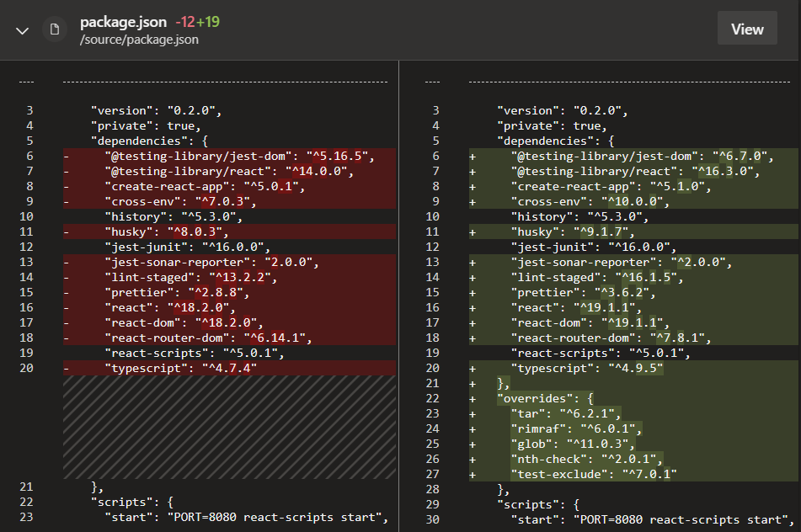Click the /source/package.json path label
Screen dimensions: 801x532
point(136,39)
